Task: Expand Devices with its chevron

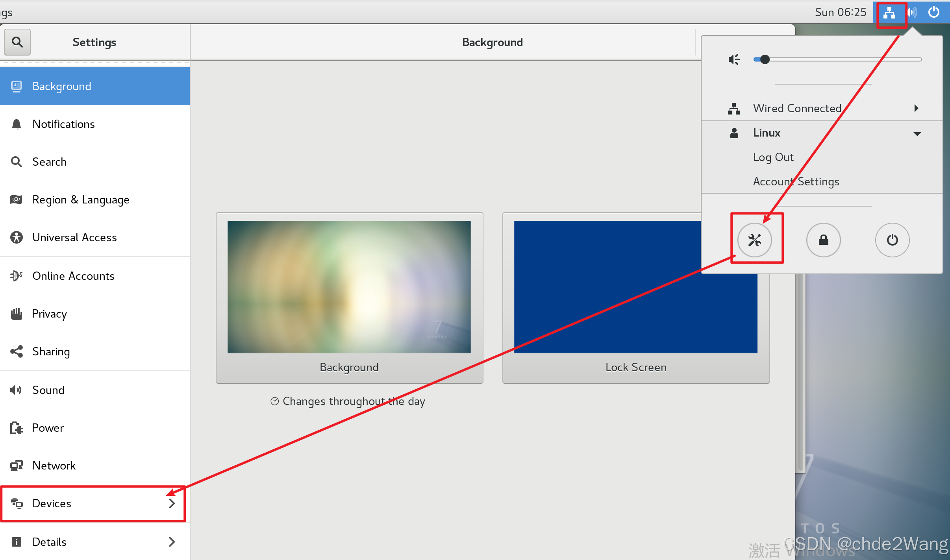Action: [x=172, y=503]
